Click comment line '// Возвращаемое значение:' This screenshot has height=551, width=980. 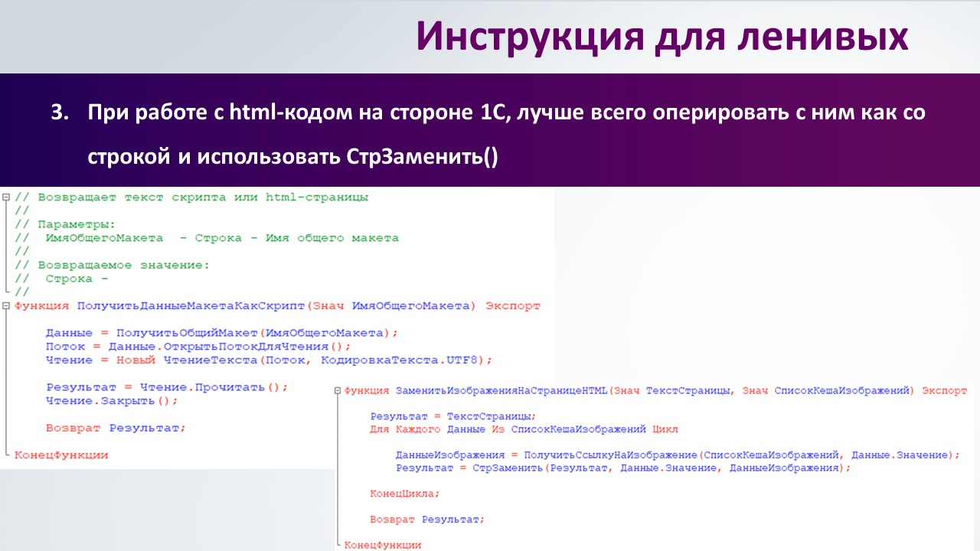pyautogui.click(x=112, y=266)
